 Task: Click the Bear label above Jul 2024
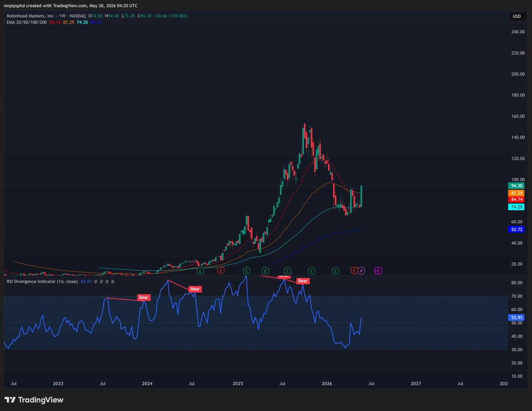point(195,289)
